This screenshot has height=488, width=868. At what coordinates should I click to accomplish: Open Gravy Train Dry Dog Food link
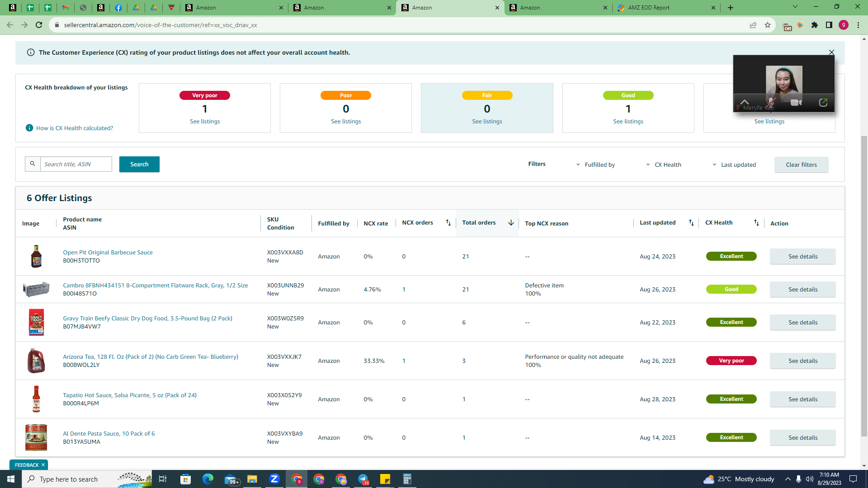coord(147,318)
